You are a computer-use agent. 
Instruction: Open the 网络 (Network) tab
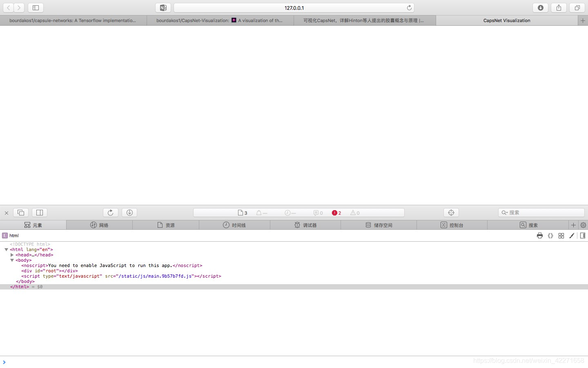coord(99,225)
